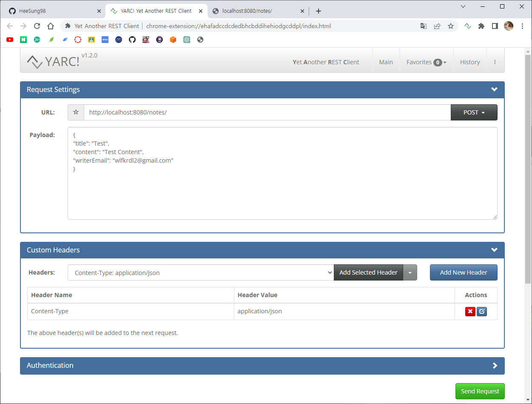Reload the page

coord(37,26)
